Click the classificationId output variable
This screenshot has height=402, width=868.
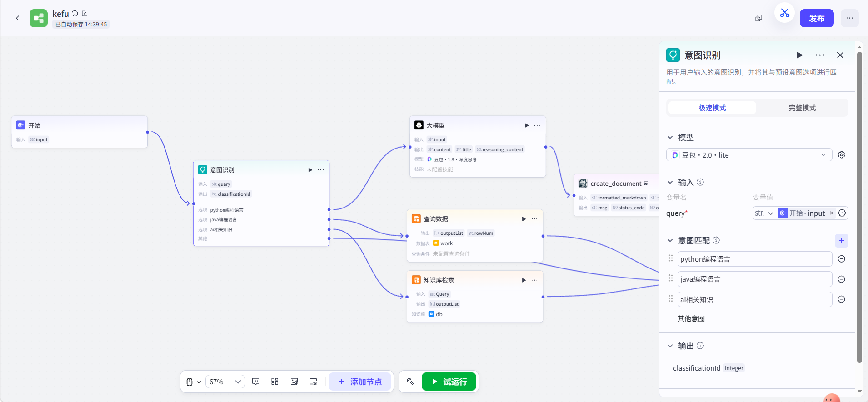tap(697, 368)
